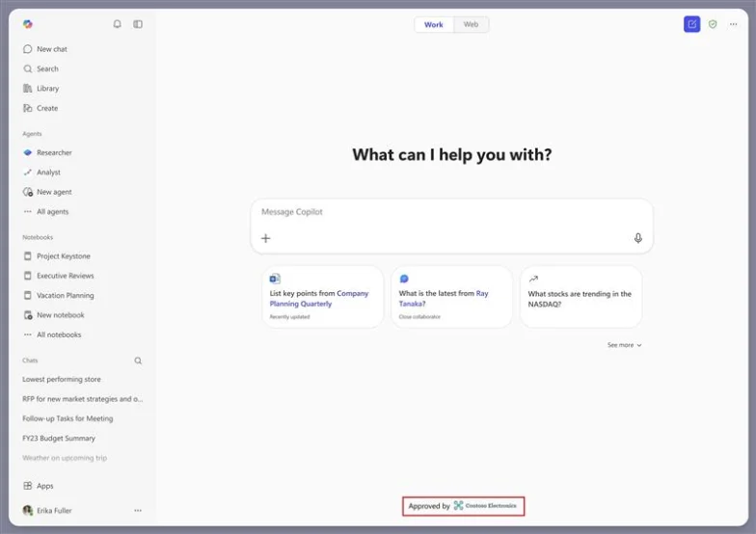Image resolution: width=756 pixels, height=534 pixels.
Task: Show All notebooks
Action: [52, 335]
